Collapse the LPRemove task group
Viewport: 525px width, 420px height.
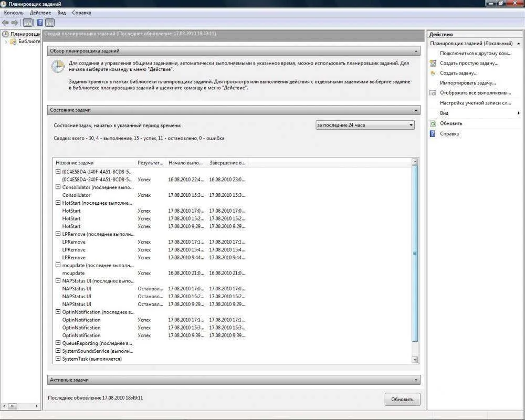[58, 234]
